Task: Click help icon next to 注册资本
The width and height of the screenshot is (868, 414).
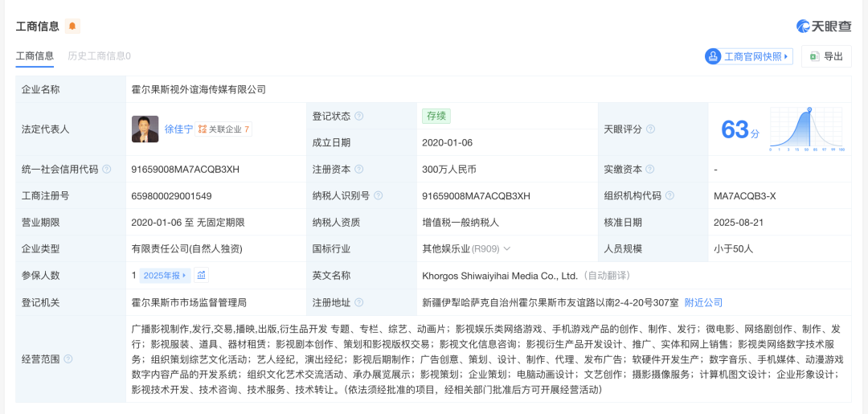Action: coord(358,170)
